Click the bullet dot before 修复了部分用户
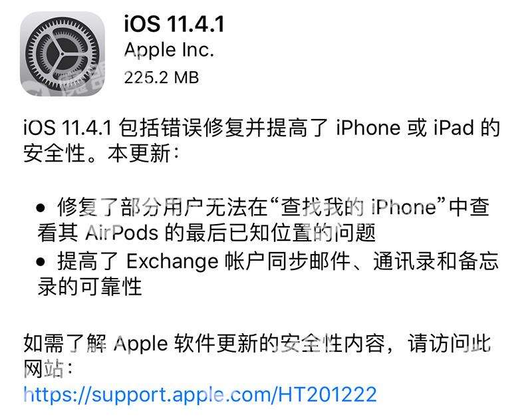The width and height of the screenshot is (532, 419). coord(41,208)
